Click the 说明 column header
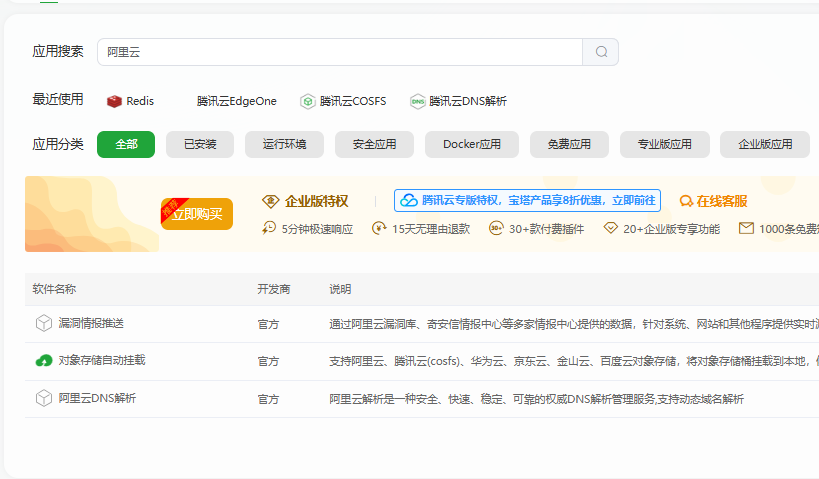This screenshot has width=819, height=479. (x=340, y=289)
